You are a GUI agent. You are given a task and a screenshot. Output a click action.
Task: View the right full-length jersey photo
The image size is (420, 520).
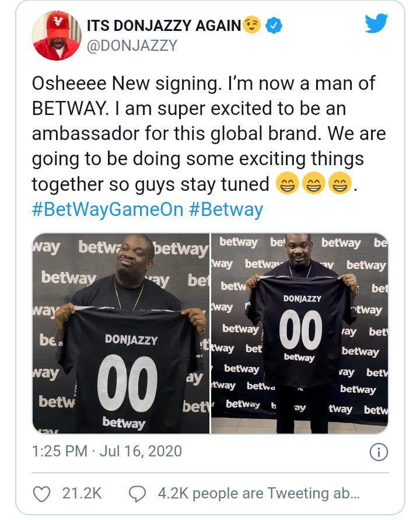point(299,333)
